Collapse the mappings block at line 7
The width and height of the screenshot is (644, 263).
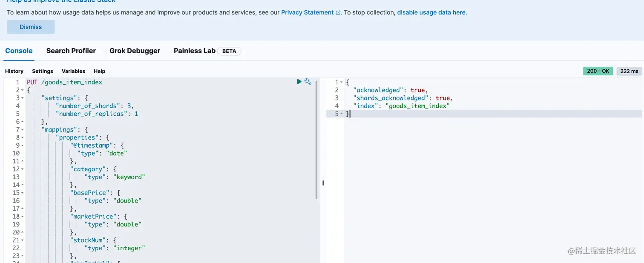(x=22, y=129)
